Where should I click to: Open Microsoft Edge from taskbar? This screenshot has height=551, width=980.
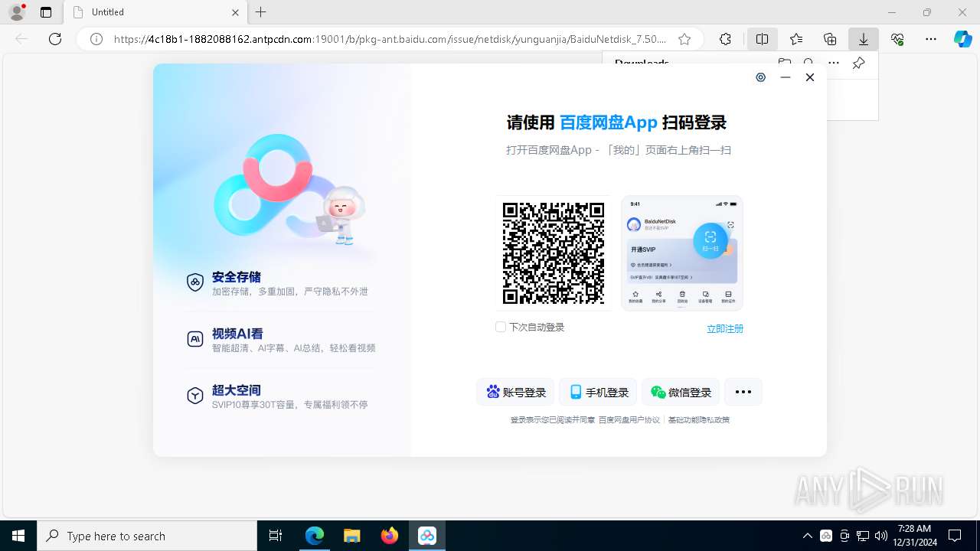315,536
